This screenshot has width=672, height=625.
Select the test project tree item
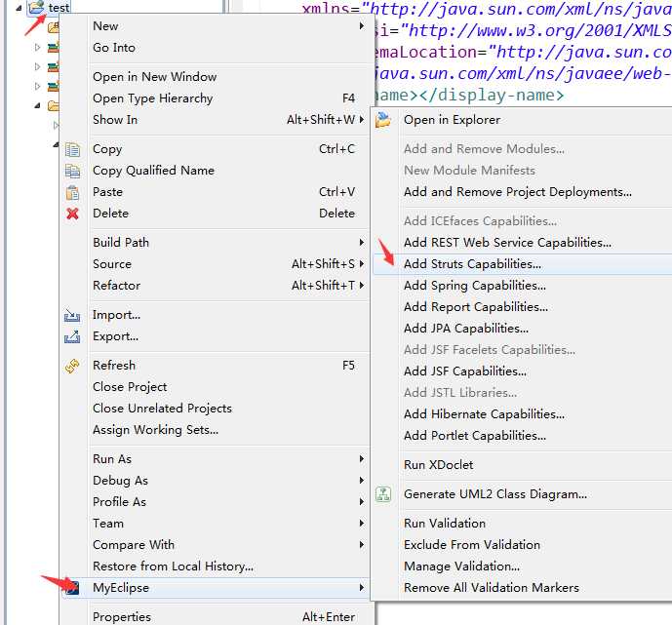[59, 7]
